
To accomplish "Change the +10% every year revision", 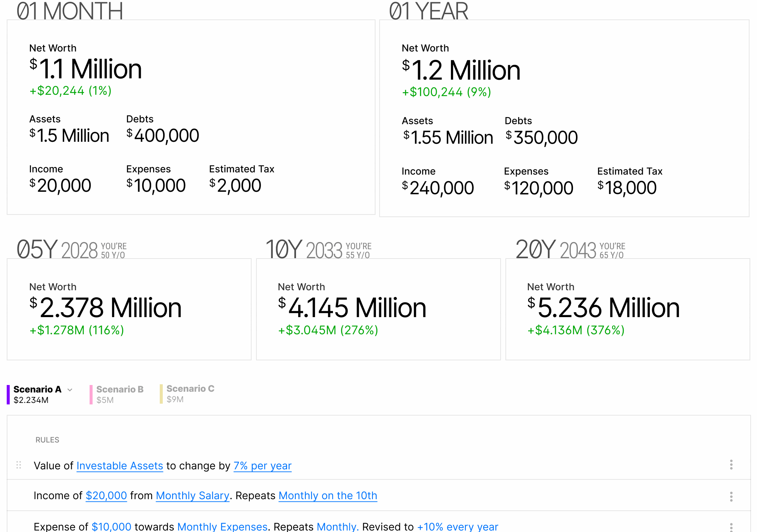I will [458, 526].
